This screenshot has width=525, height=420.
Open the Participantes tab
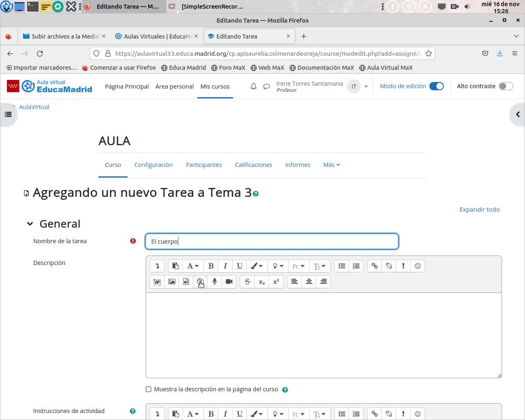tap(204, 165)
